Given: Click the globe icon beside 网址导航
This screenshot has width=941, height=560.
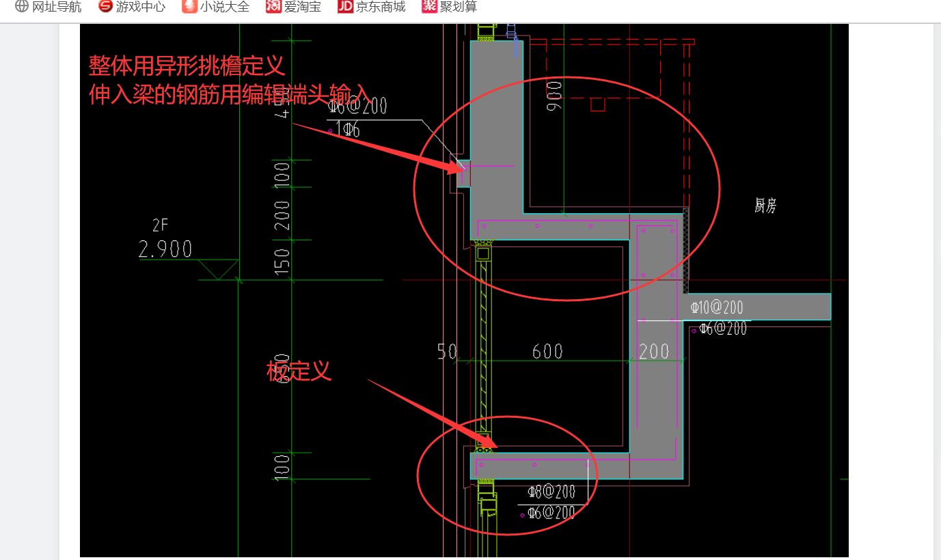Looking at the screenshot, I should [22, 7].
